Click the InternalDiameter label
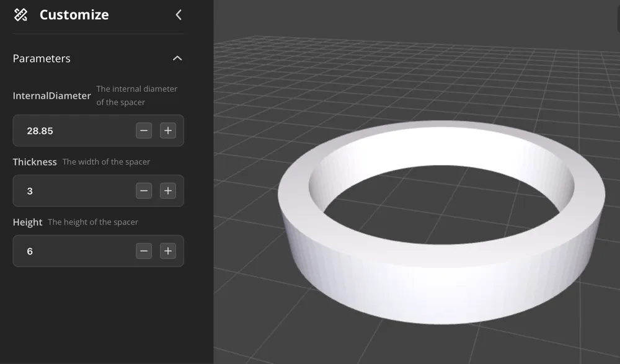 [52, 95]
